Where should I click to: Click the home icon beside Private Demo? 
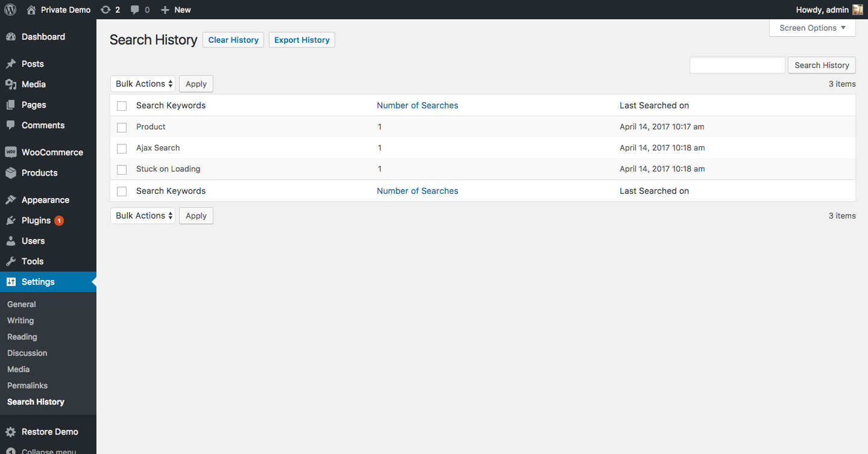31,10
